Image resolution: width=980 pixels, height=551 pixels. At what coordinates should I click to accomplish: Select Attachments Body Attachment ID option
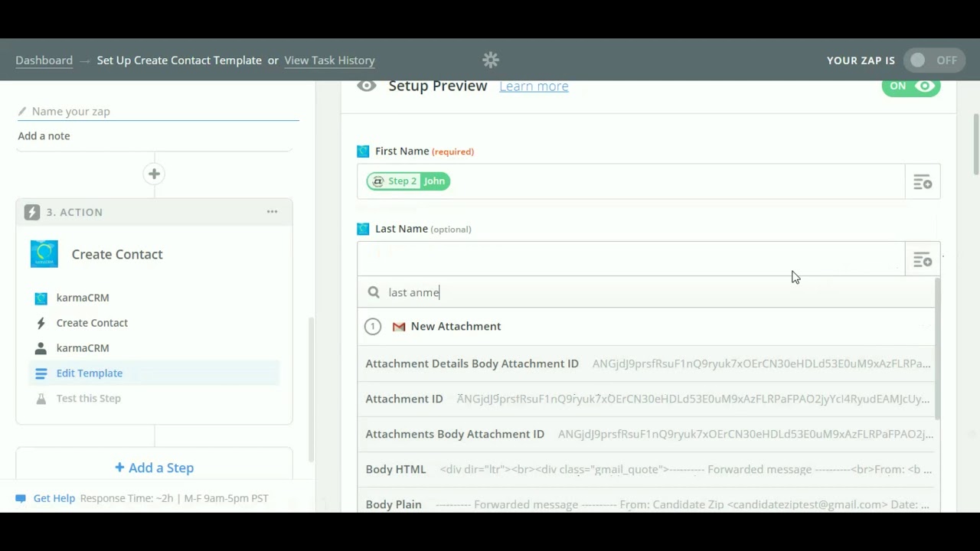pyautogui.click(x=646, y=434)
